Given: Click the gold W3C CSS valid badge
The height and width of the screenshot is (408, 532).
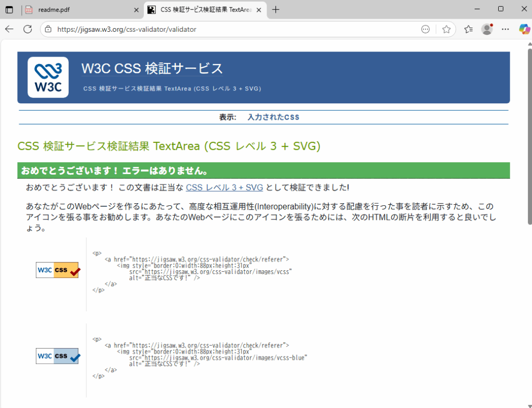Looking at the screenshot, I should coord(57,270).
